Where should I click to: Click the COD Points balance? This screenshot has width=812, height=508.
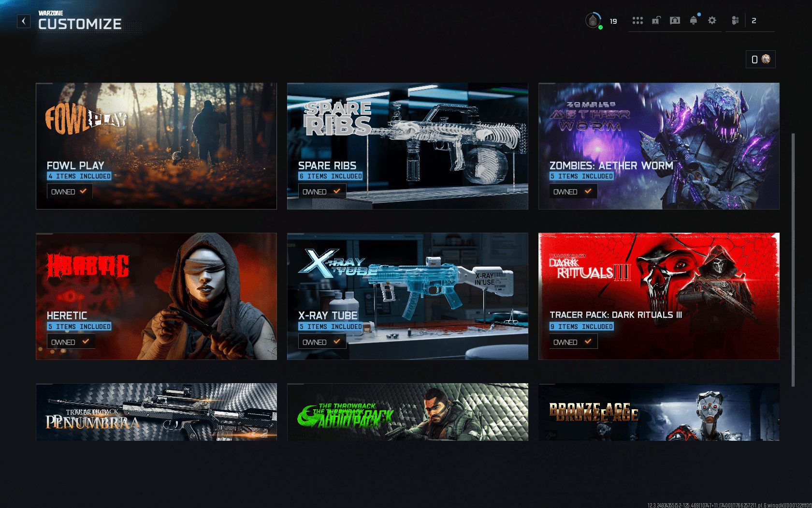(760, 60)
